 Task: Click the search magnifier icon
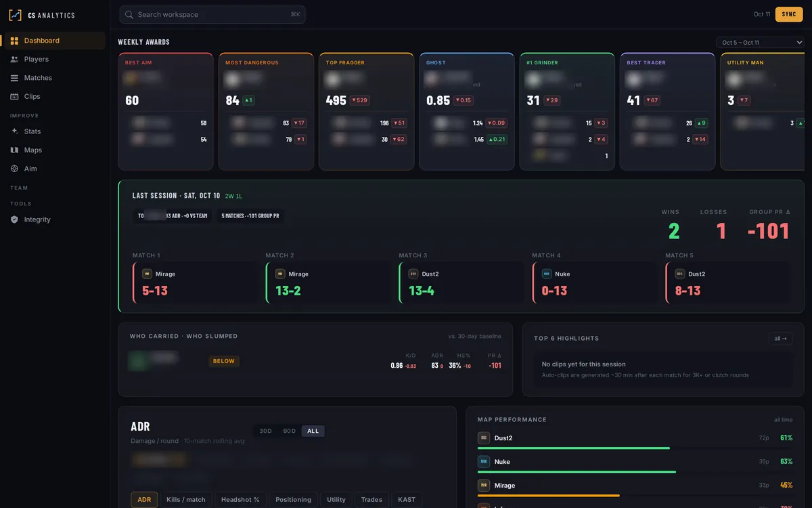[x=129, y=14]
